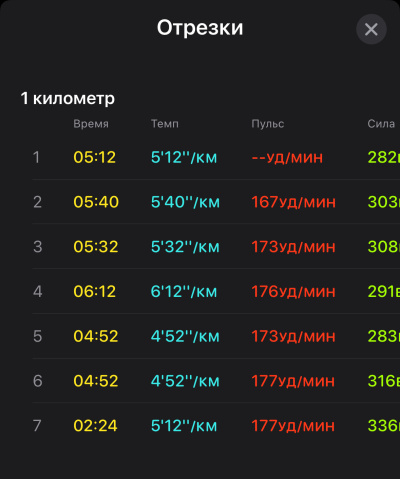Tap the missing heart rate in split 1
This screenshot has height=479, width=400.
pyautogui.click(x=287, y=157)
